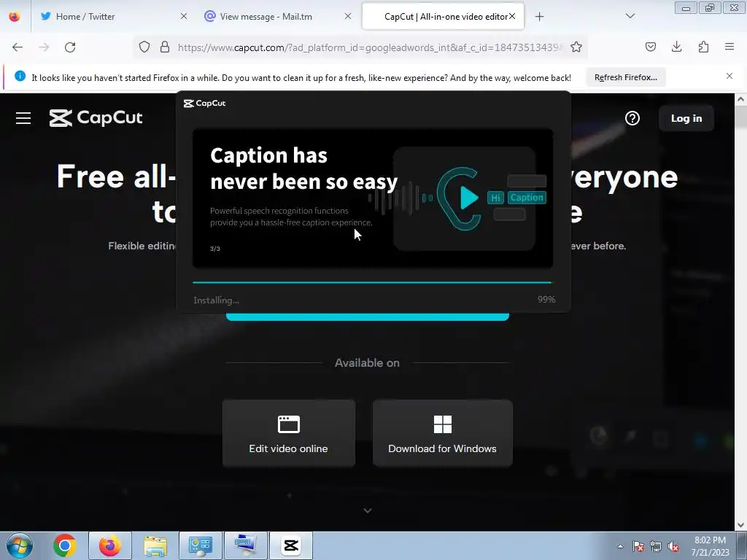Bookmark this page with star icon
This screenshot has height=560, width=747.
coord(576,47)
